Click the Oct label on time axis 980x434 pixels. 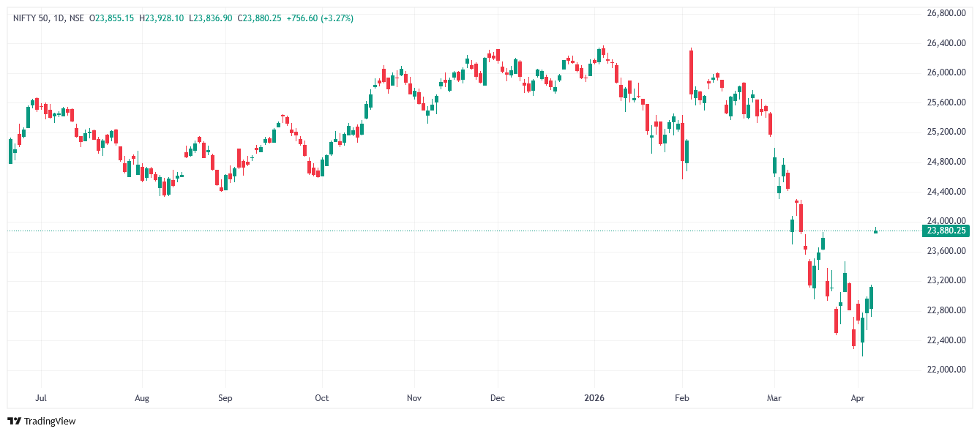click(321, 398)
